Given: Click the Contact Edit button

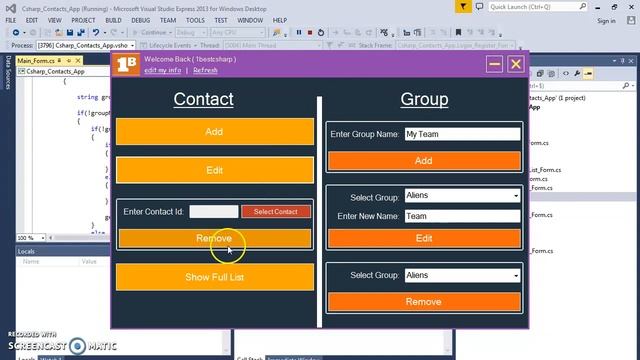Looking at the screenshot, I should 215,170.
